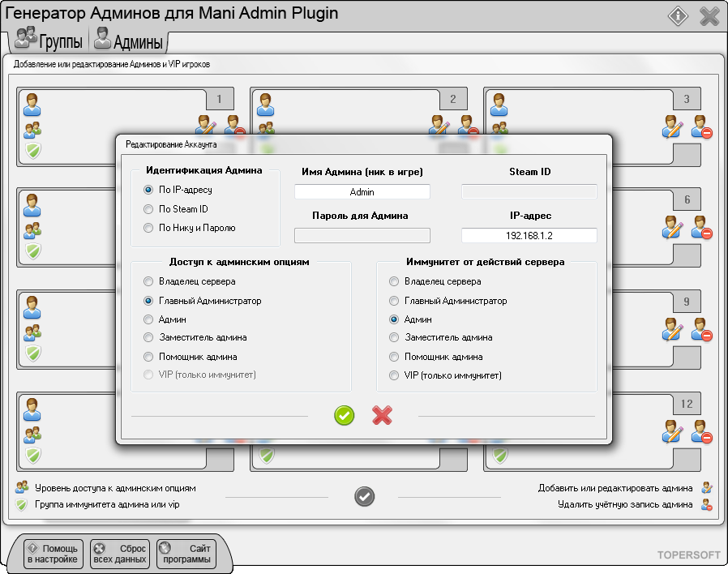Set access level to Помощник админа
Screen dimensions: 728x574
pos(191,357)
